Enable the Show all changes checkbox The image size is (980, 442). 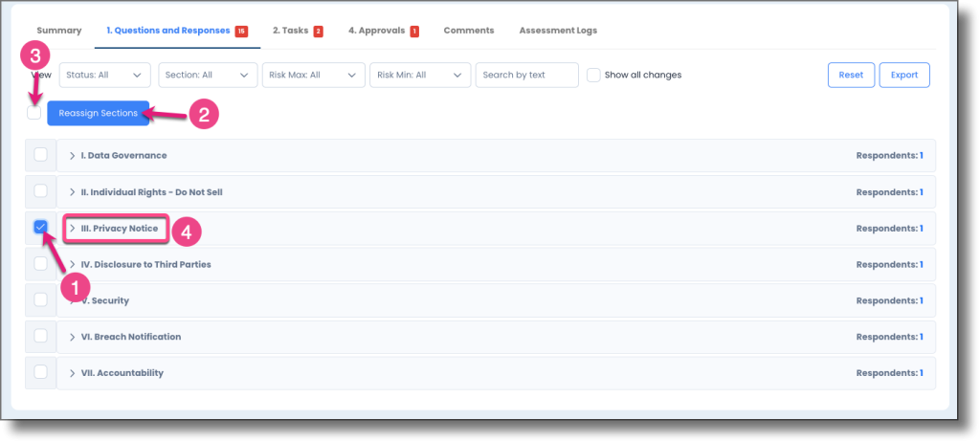click(593, 75)
